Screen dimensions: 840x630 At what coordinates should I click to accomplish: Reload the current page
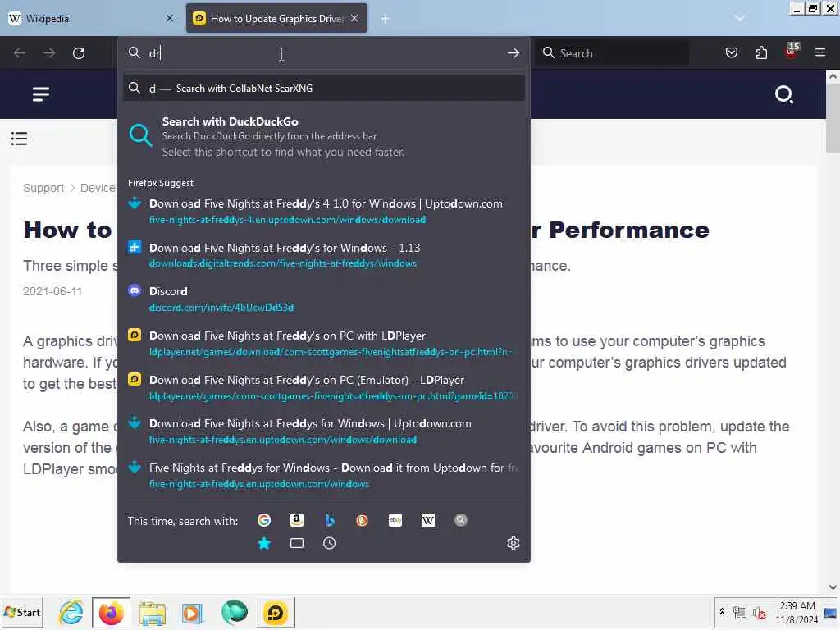(79, 53)
